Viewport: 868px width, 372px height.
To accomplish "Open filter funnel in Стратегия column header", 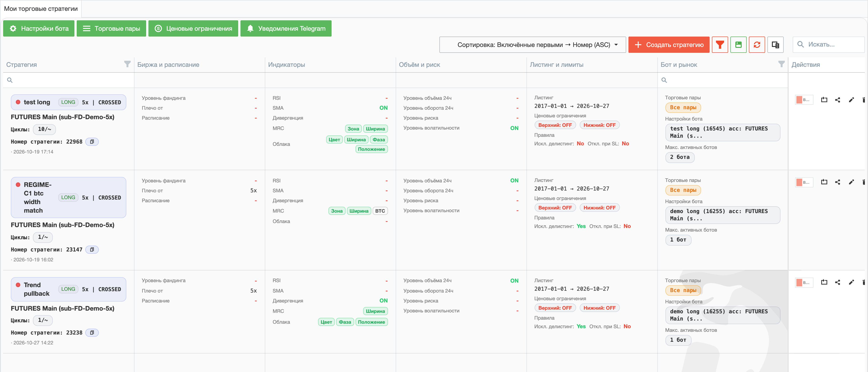I will (127, 64).
